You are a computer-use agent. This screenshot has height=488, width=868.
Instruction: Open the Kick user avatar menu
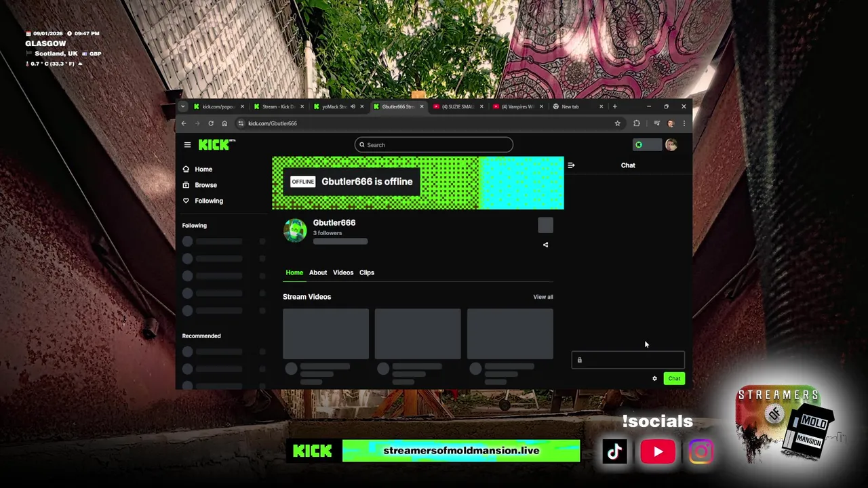point(671,144)
